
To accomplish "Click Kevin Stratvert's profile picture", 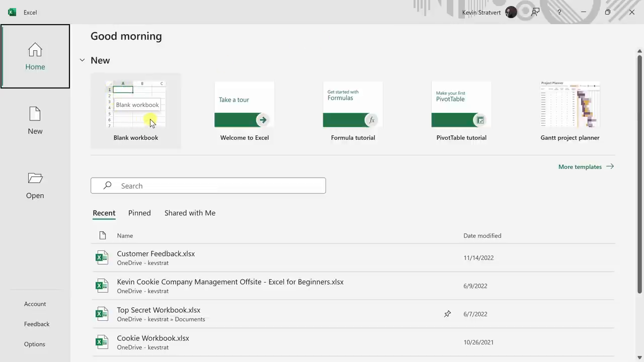I will (x=511, y=12).
